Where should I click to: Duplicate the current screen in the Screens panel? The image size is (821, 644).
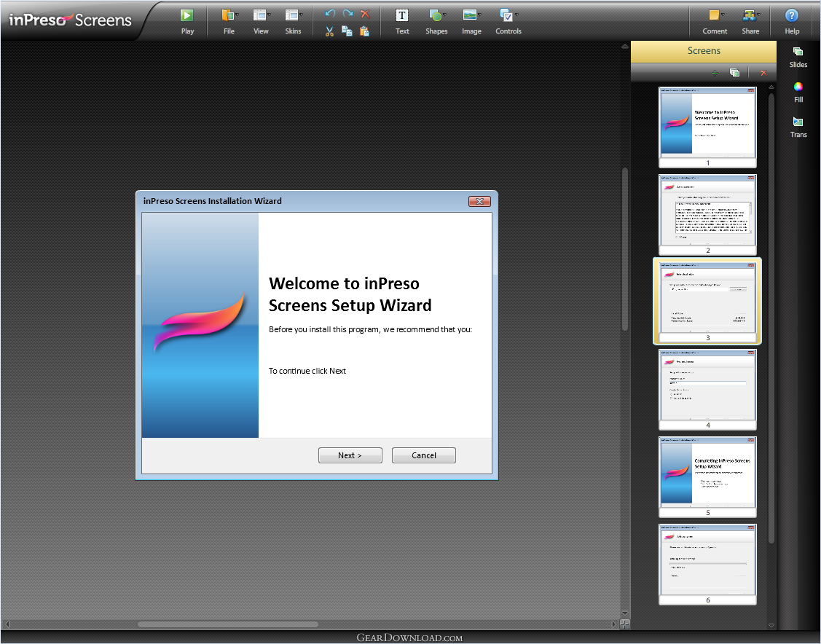pos(734,73)
